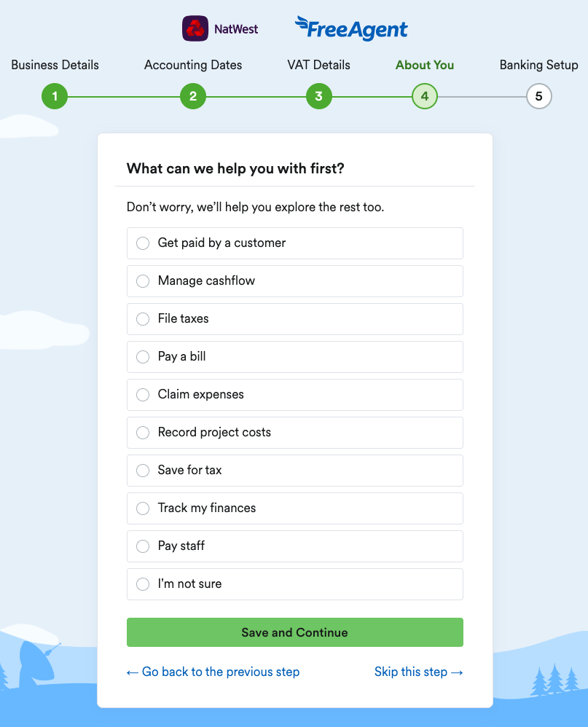Click the NatWest logo

click(x=219, y=28)
